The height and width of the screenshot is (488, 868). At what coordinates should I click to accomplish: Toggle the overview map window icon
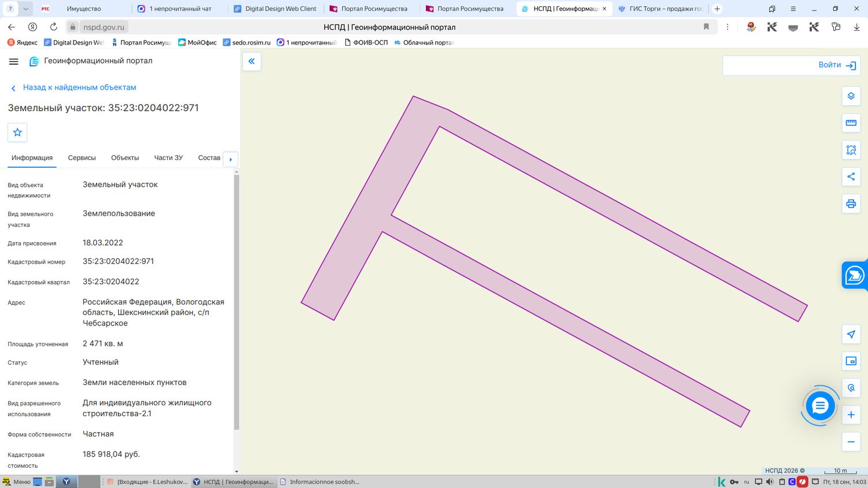(x=851, y=361)
